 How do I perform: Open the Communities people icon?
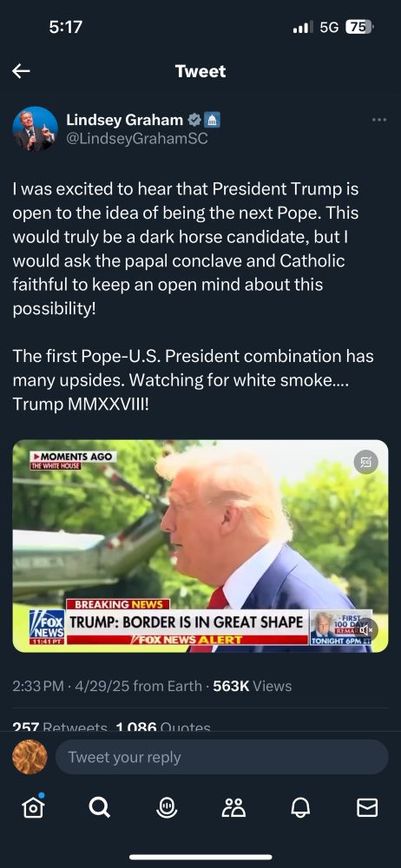(233, 807)
